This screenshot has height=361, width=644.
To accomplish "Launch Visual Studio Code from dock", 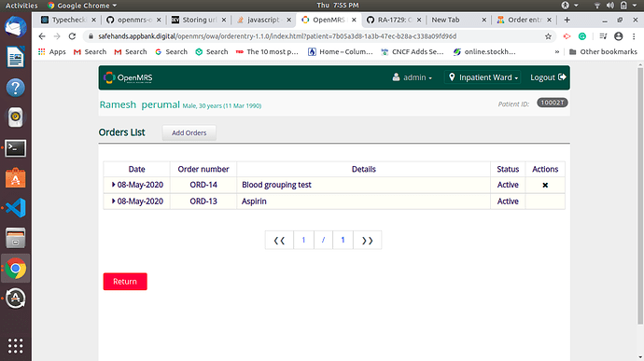I will [16, 208].
